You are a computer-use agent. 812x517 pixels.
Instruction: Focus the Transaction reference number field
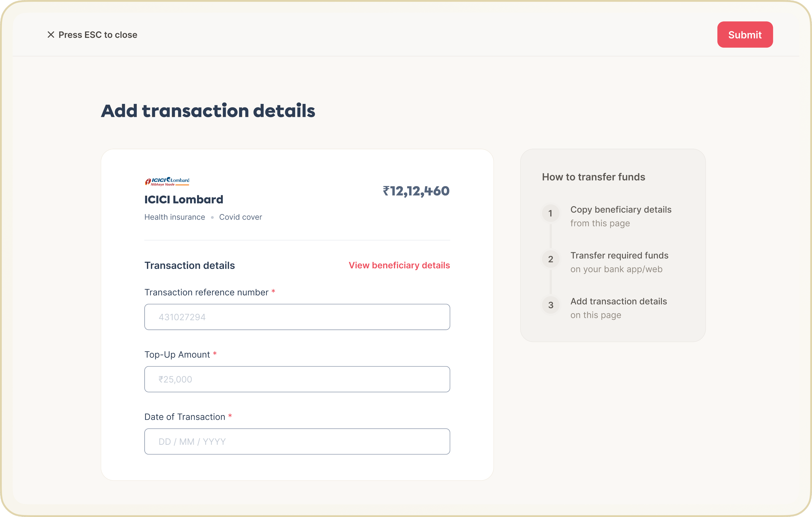297,317
